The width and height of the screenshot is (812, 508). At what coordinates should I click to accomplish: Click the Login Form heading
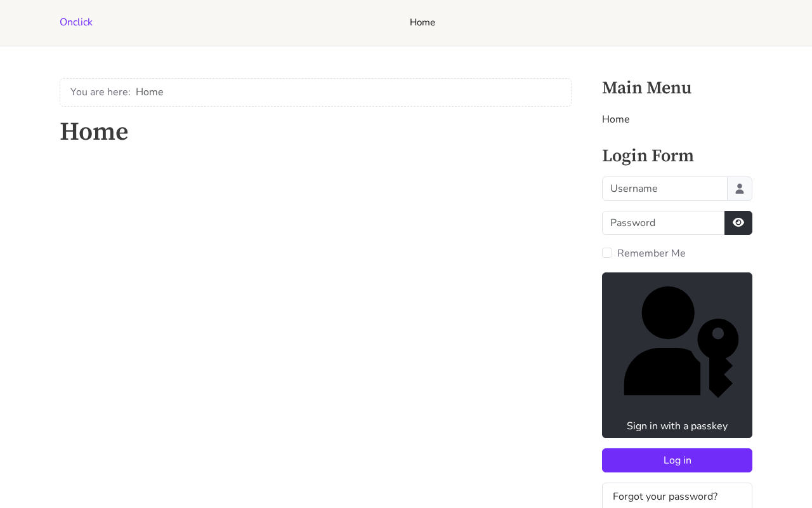pyautogui.click(x=648, y=156)
